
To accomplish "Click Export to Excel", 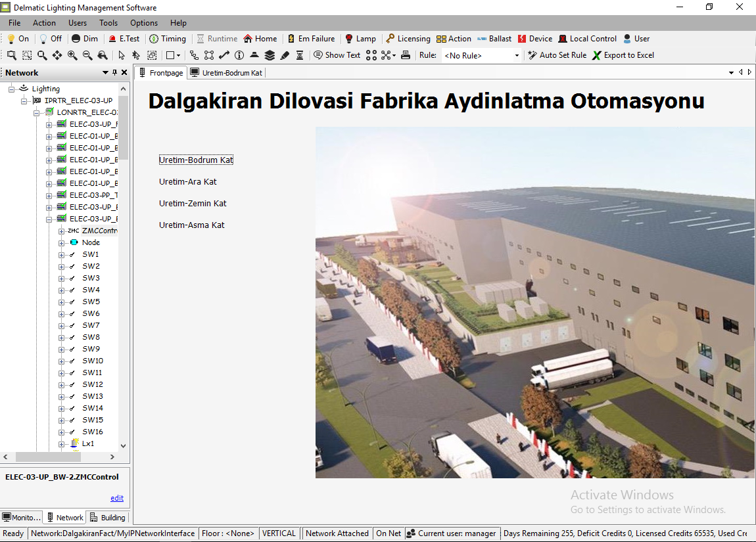I will pyautogui.click(x=623, y=55).
